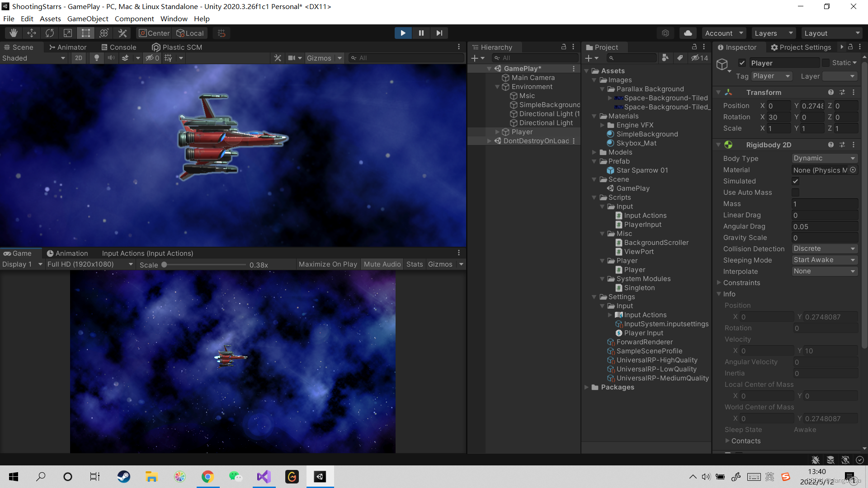Viewport: 868px width, 488px height.
Task: Click the Mute Audio button
Action: 382,264
